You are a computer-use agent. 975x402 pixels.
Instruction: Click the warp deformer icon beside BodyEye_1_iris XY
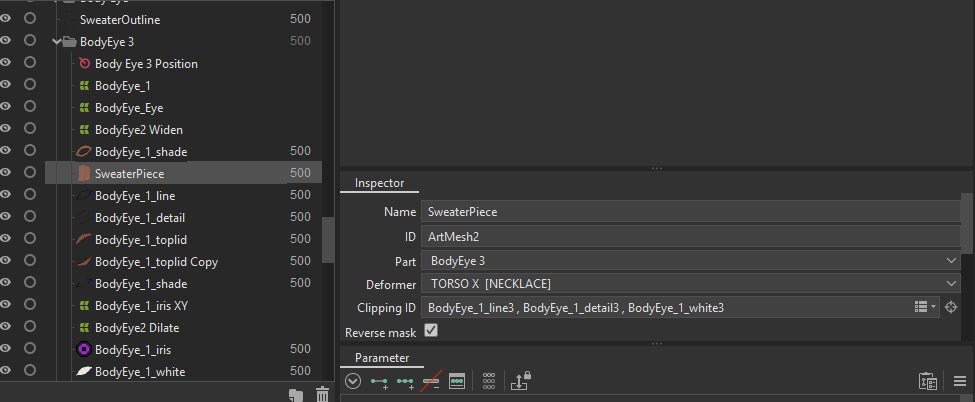85,306
